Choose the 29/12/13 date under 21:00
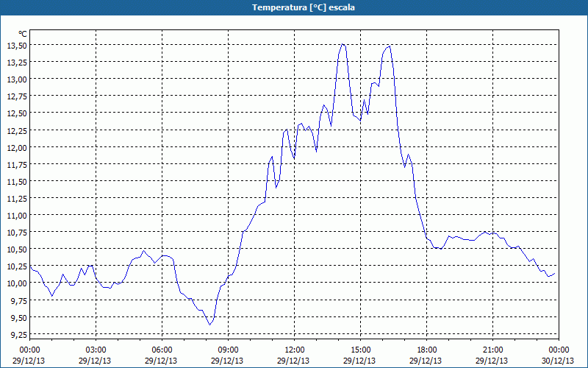Image resolution: width=588 pixels, height=368 pixels. 492,361
